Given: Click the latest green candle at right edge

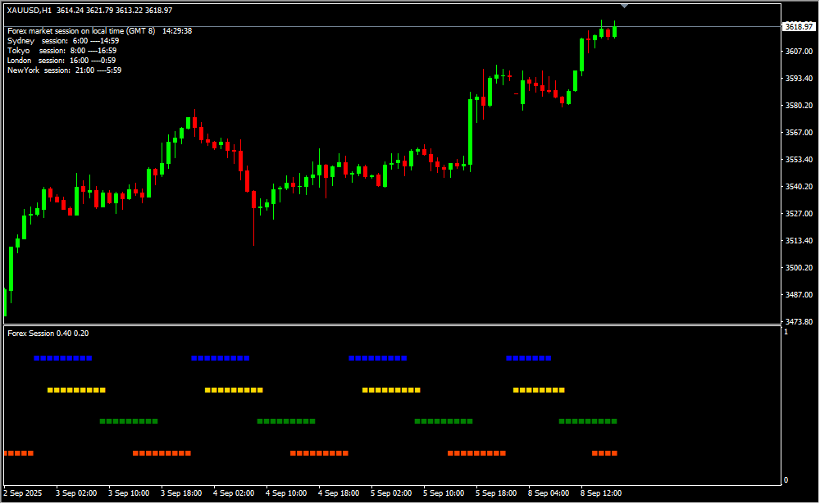Looking at the screenshot, I should 614,31.
